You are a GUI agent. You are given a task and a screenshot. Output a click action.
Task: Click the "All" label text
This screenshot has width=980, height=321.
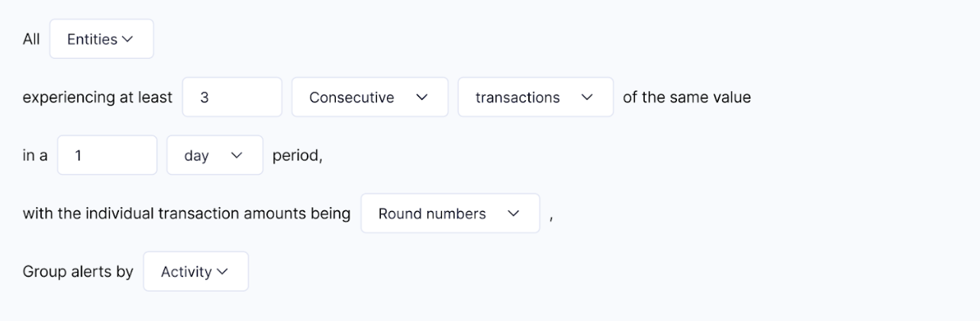click(31, 39)
